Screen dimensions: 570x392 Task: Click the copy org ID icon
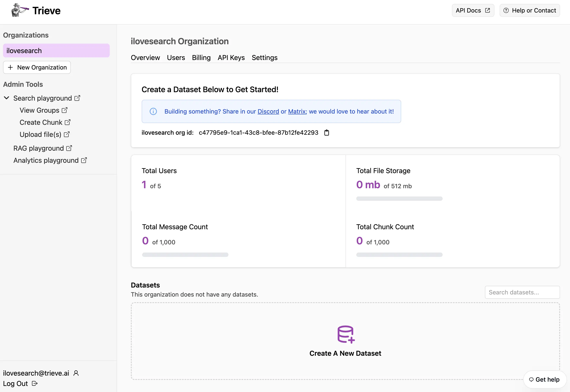tap(327, 133)
